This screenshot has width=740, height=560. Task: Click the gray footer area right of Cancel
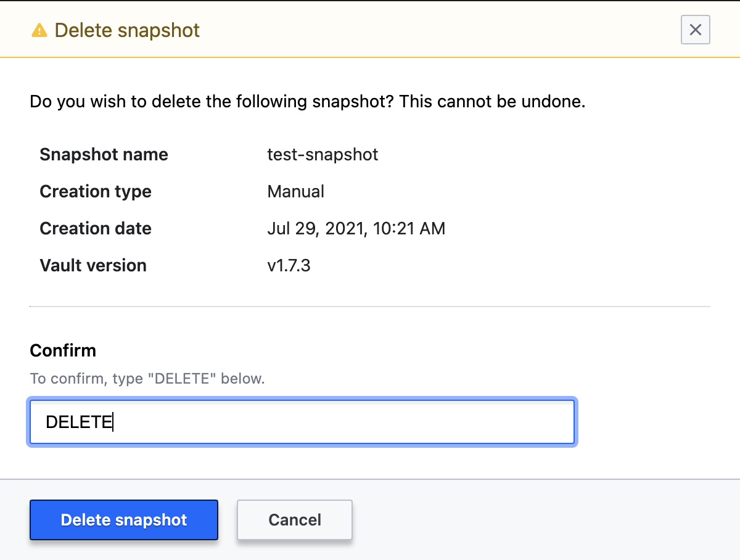click(x=543, y=520)
